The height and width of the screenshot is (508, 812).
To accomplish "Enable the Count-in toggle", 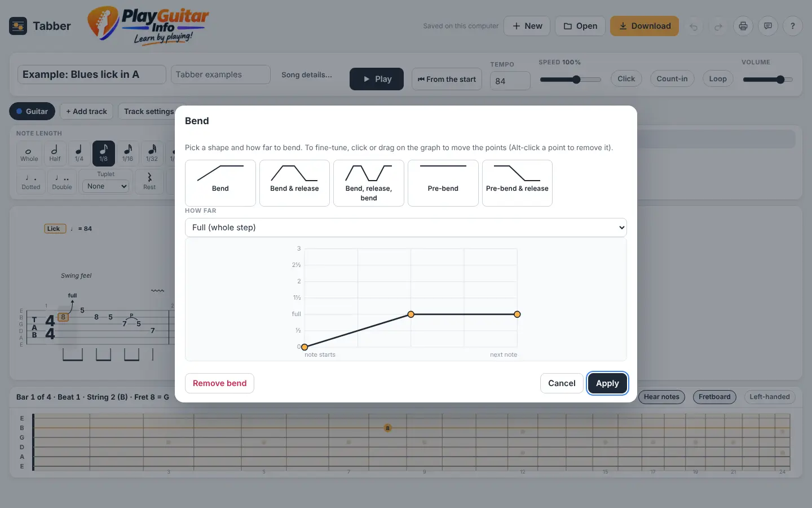I will (x=672, y=79).
